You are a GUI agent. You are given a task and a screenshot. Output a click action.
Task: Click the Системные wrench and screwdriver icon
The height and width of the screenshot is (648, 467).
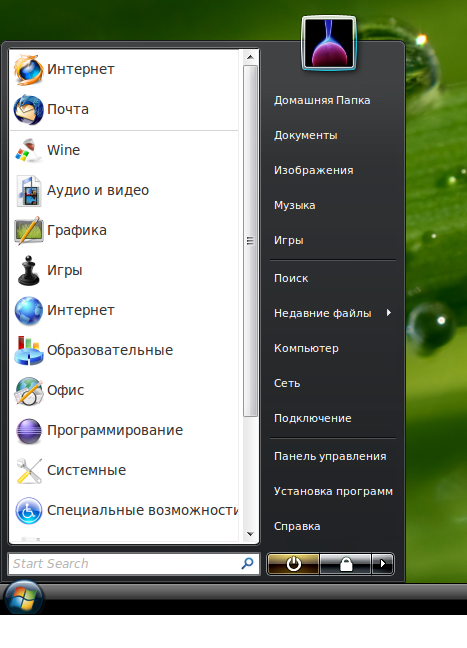click(28, 471)
